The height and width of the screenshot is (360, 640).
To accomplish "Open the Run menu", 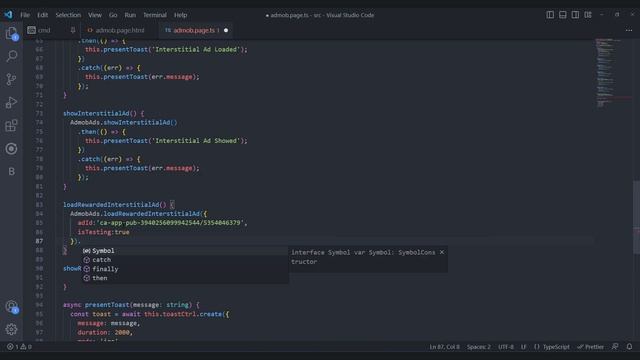I will [130, 15].
